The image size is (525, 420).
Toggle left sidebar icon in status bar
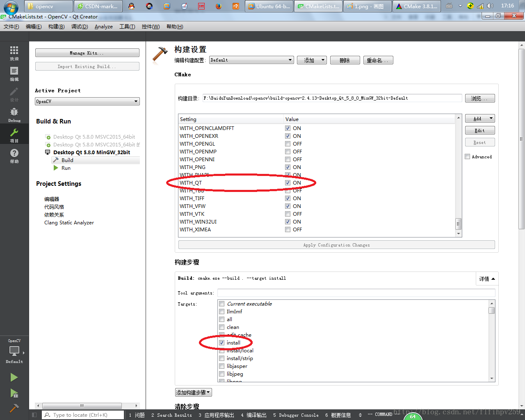[34, 415]
